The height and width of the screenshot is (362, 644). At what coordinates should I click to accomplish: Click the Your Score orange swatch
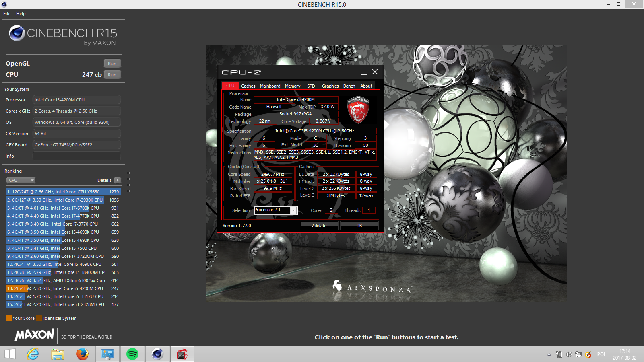(x=8, y=318)
